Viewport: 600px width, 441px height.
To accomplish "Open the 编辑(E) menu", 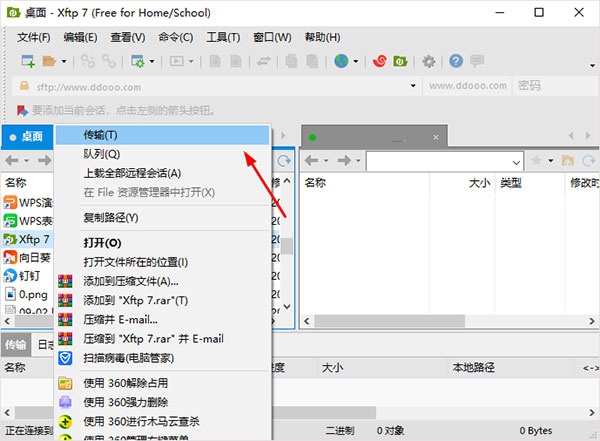I will pyautogui.click(x=80, y=37).
